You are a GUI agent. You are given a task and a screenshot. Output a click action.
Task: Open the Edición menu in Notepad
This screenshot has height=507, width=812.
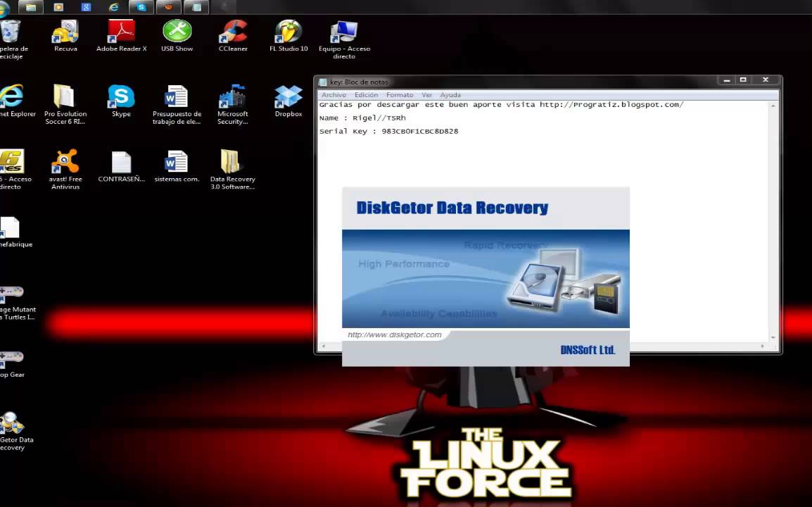[x=366, y=95]
